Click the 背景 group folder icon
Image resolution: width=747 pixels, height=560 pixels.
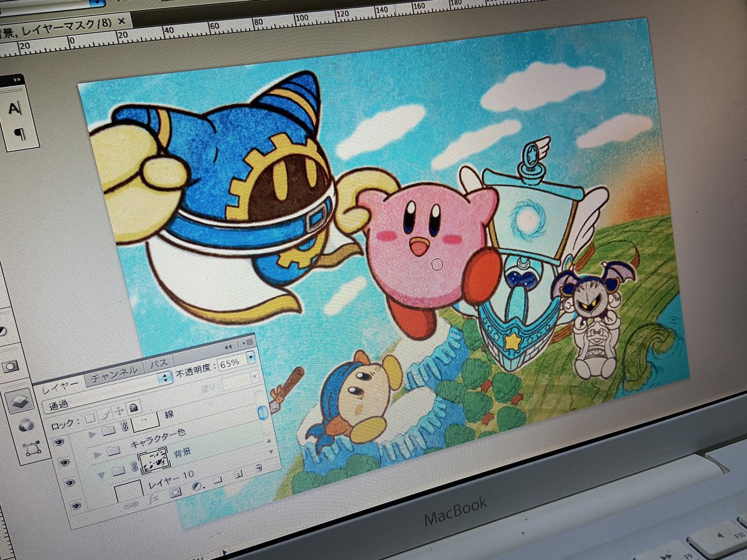pyautogui.click(x=118, y=470)
